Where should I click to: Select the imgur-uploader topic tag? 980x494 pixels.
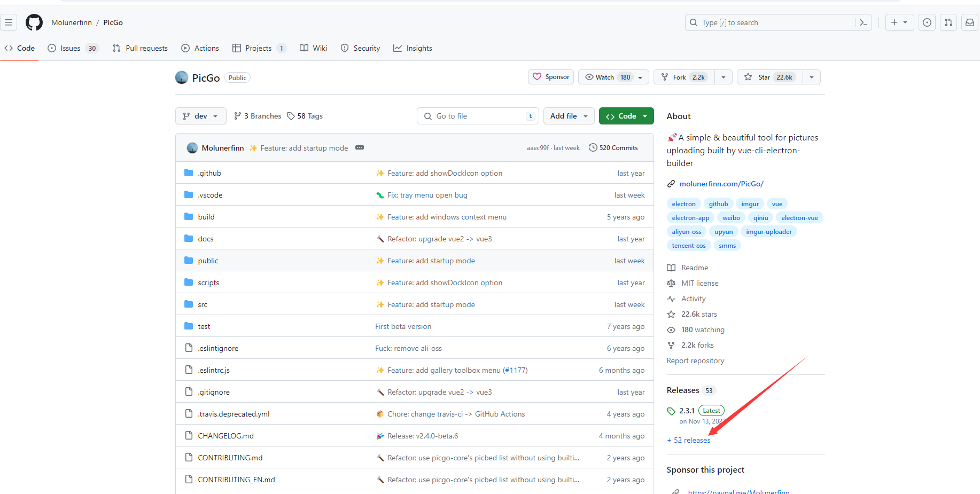[768, 232]
